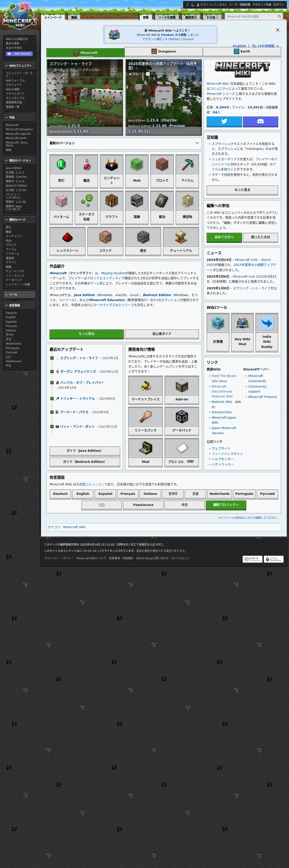Collapse the Wikiコミュニティ sidebar section
The image size is (289, 868).
[7, 66]
